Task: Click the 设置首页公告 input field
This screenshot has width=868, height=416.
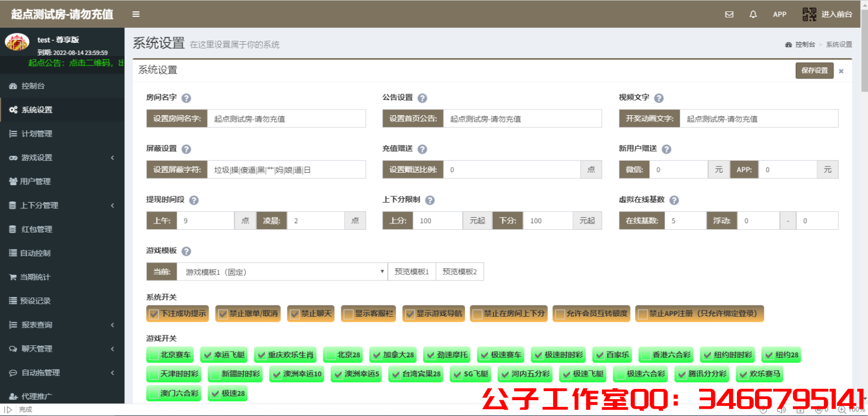Action: tap(523, 119)
